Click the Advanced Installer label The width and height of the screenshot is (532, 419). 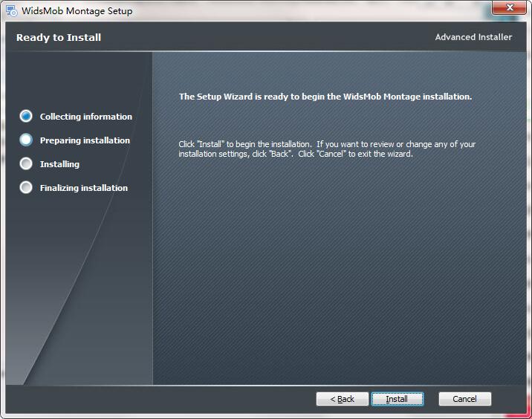coord(473,37)
